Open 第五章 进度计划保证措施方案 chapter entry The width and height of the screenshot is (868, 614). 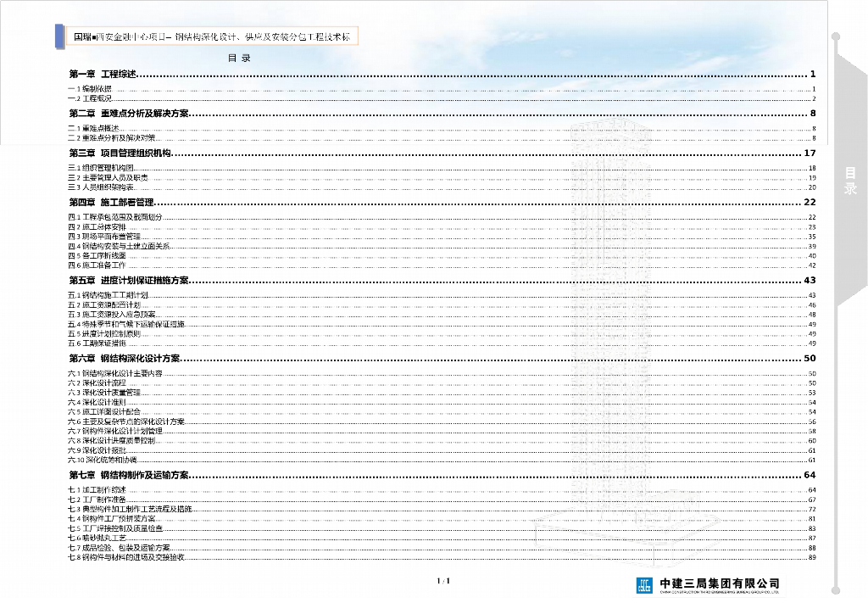pyautogui.click(x=442, y=281)
